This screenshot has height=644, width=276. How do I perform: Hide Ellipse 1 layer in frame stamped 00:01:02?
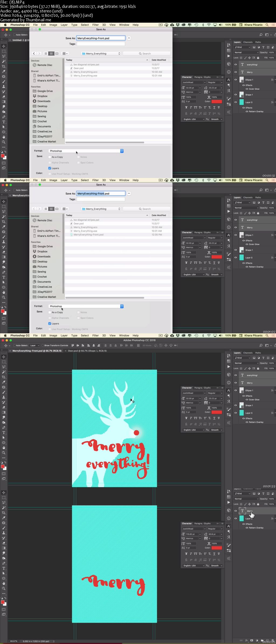point(236,235)
